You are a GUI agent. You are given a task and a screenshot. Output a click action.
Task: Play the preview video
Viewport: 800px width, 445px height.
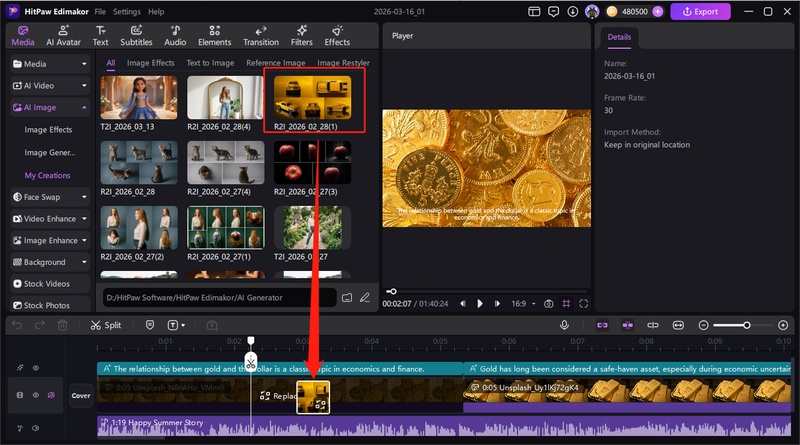point(480,304)
